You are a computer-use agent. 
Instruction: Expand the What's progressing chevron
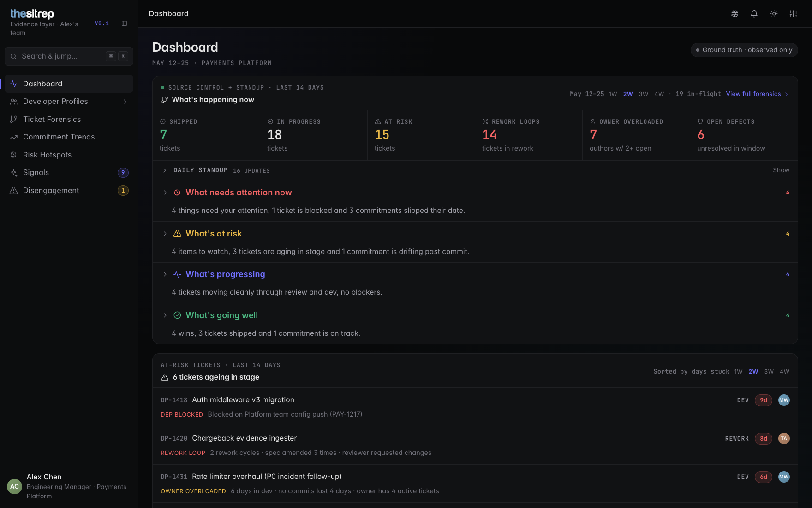click(x=165, y=274)
